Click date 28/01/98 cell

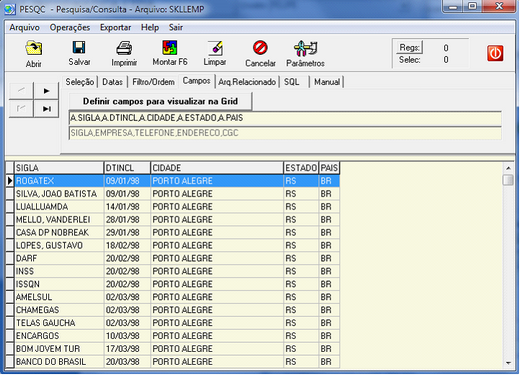tap(127, 220)
